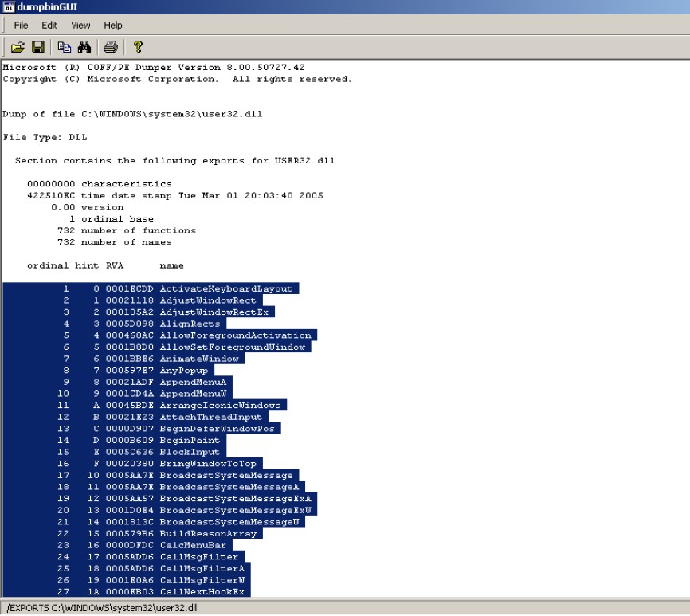Click the RVA value 00021118
This screenshot has height=616, width=690.
(129, 300)
